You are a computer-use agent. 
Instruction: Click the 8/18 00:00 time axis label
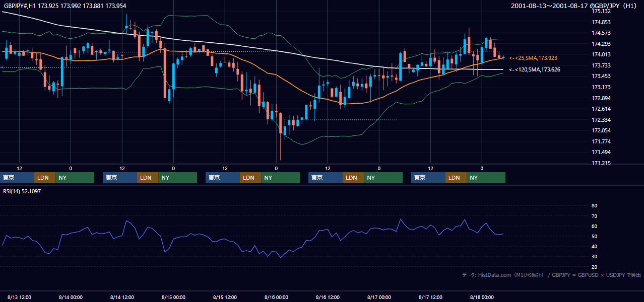(x=482, y=297)
